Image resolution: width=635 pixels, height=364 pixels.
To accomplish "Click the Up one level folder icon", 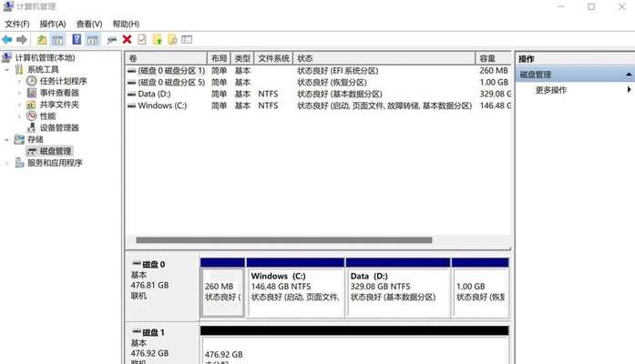I will (x=42, y=40).
